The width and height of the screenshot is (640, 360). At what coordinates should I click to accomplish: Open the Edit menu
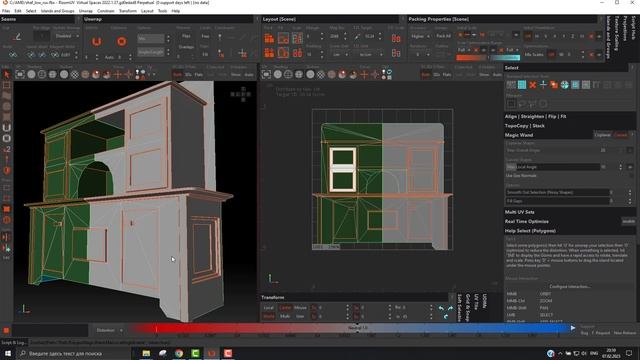[x=18, y=11]
